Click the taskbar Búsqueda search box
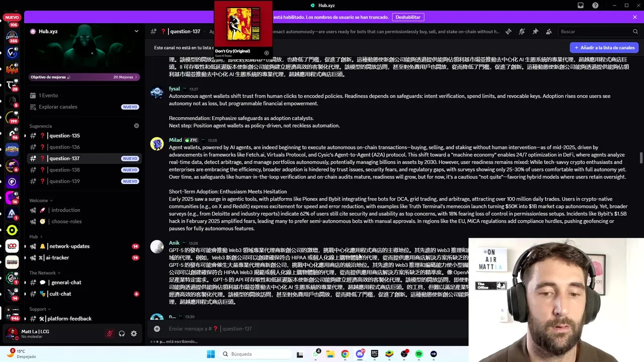Viewport: 644px width, 362px height. tap(255, 354)
